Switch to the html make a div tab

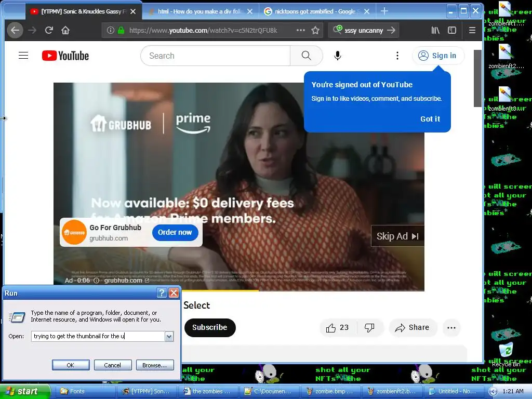200,11
